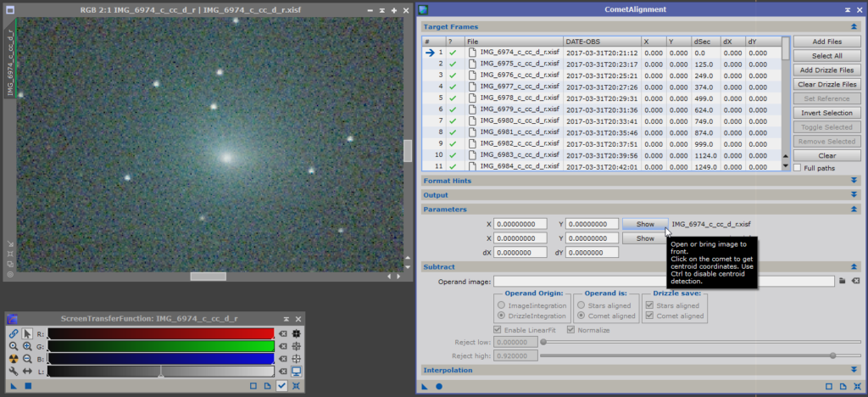Toggle the Normalize checkbox
The width and height of the screenshot is (868, 397).
tap(571, 328)
